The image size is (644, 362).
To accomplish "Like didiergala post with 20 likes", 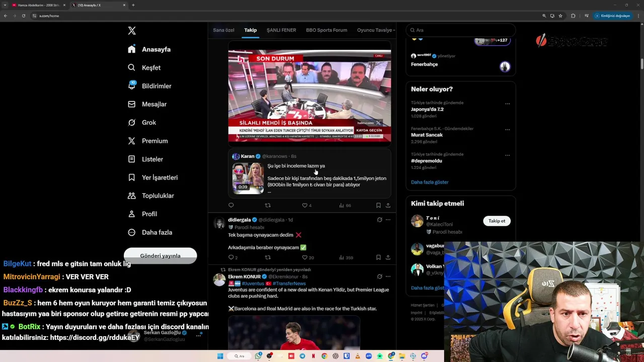I will pyautogui.click(x=307, y=257).
